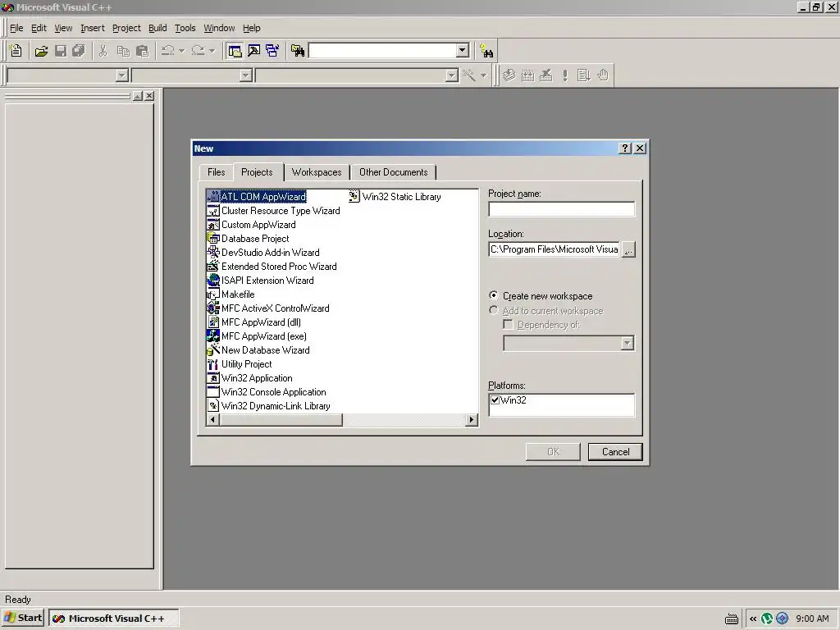Browse for location with the ellipsis button

click(x=628, y=249)
